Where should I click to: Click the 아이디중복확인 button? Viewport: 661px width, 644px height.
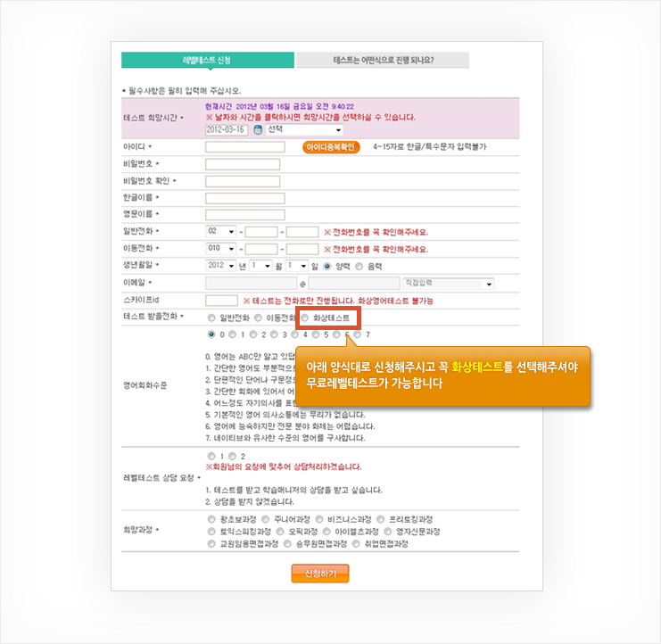pos(331,147)
